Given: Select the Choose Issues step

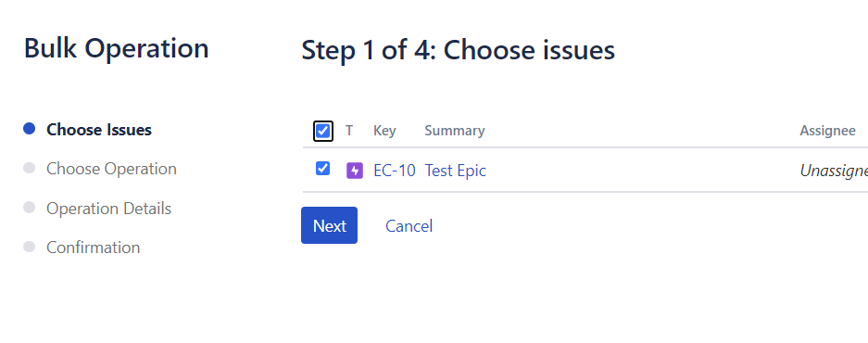Looking at the screenshot, I should tap(99, 130).
